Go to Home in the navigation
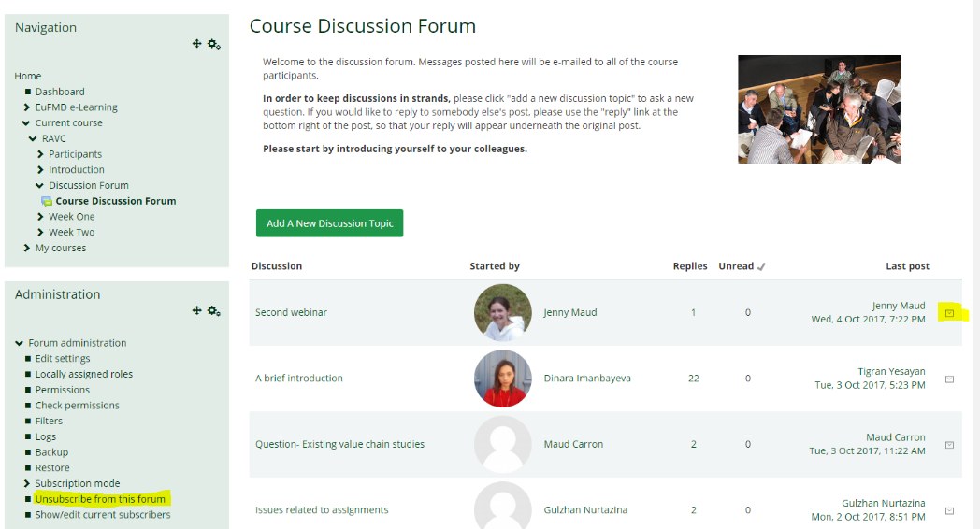The width and height of the screenshot is (980, 529). pyautogui.click(x=27, y=76)
